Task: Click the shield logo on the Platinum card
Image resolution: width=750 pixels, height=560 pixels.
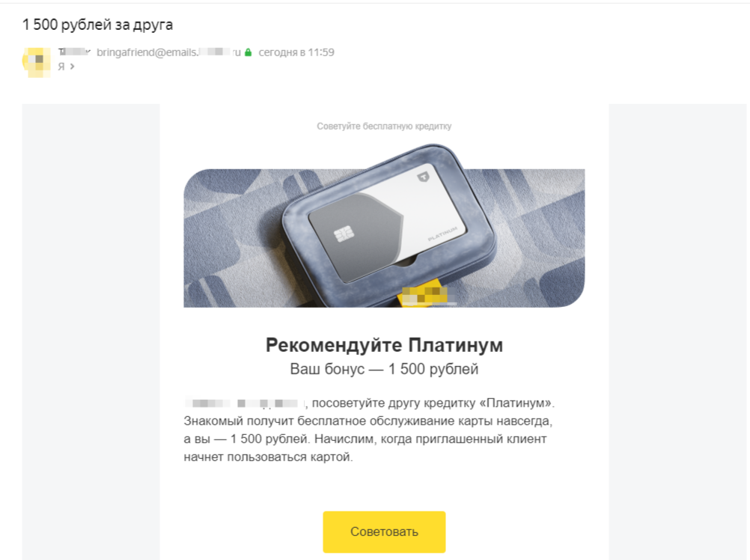Action: 423,177
